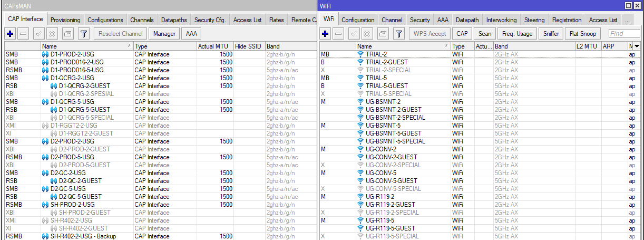Click wifi icon beside UG-BSMNT-5-GUEST

coord(360,133)
